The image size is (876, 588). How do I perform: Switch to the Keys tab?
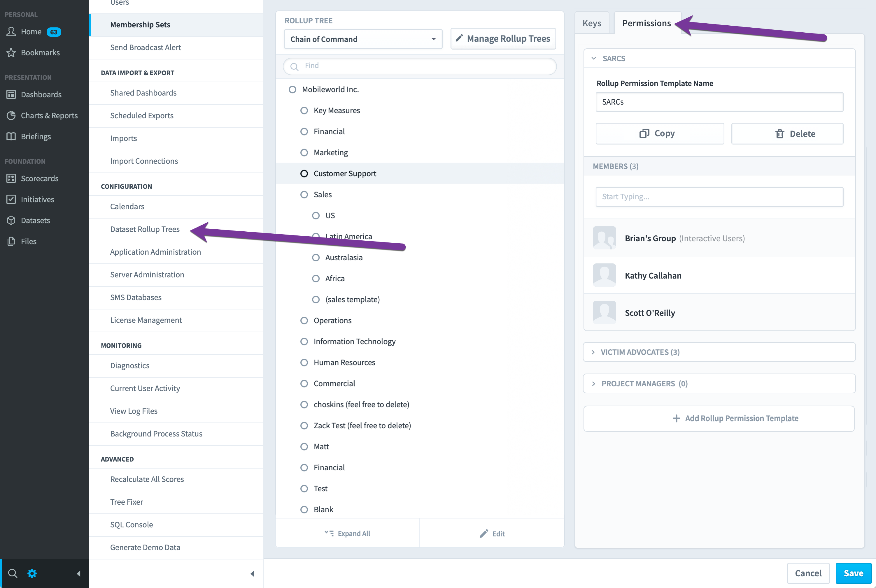(x=591, y=23)
